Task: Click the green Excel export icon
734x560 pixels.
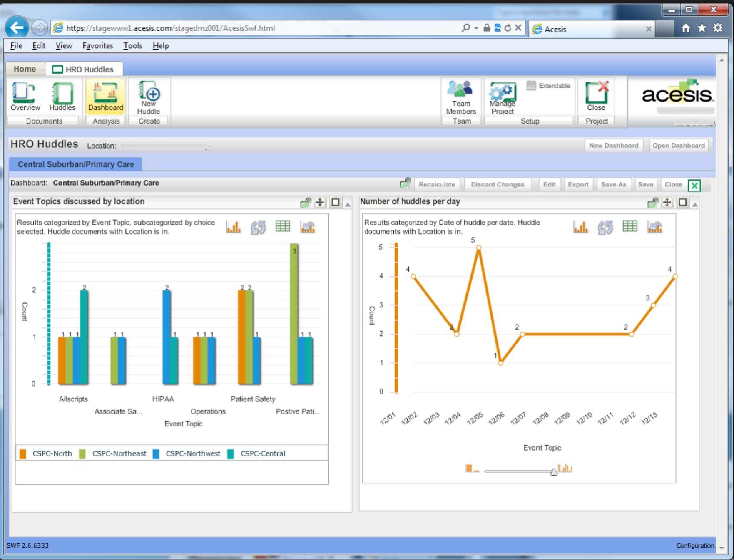Action: coord(694,185)
